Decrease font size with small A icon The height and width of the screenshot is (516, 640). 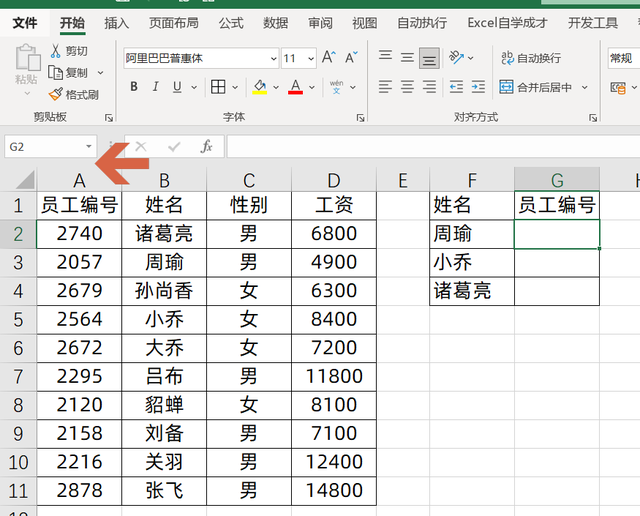[x=351, y=58]
